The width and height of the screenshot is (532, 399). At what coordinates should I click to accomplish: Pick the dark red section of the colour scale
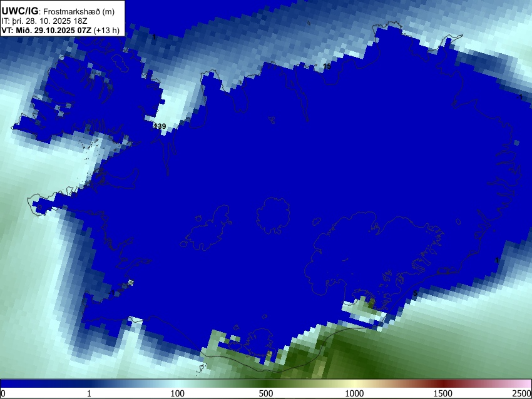(443, 383)
